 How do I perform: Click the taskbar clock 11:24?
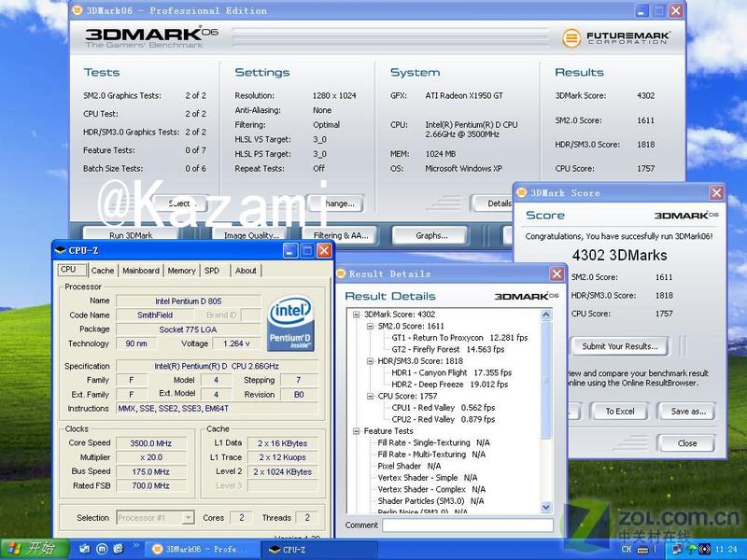pyautogui.click(x=726, y=550)
